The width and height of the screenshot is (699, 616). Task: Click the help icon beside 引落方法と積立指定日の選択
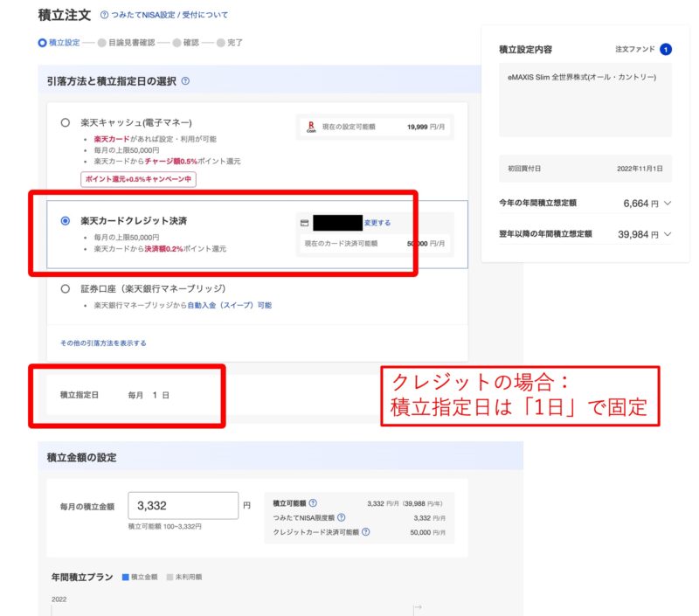click(x=185, y=81)
